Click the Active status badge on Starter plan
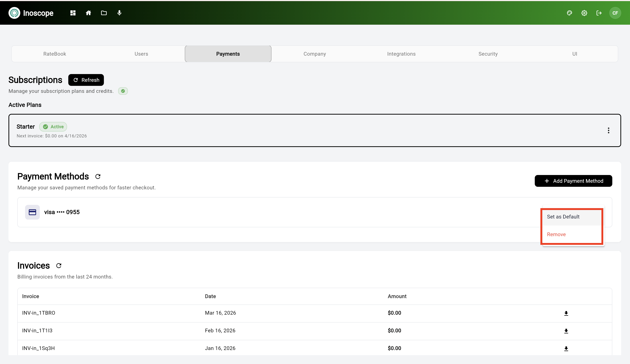 (53, 127)
